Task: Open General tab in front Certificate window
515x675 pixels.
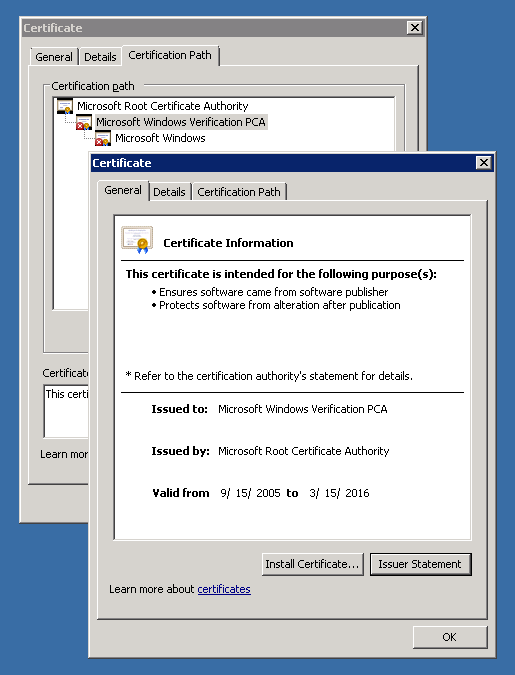Action: coord(123,190)
